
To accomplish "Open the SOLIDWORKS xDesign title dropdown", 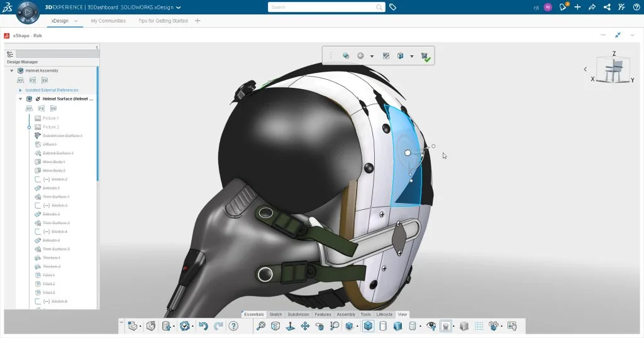I will 179,8.
